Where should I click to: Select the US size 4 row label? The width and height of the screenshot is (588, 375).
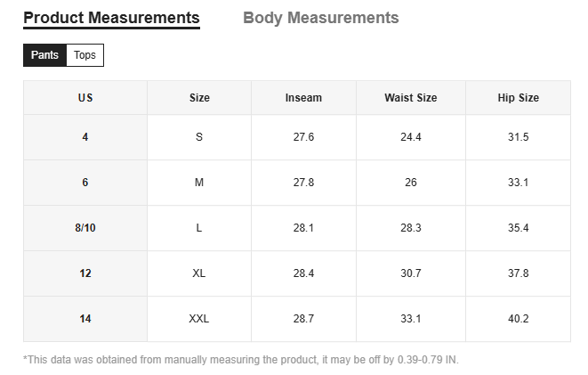(x=85, y=137)
